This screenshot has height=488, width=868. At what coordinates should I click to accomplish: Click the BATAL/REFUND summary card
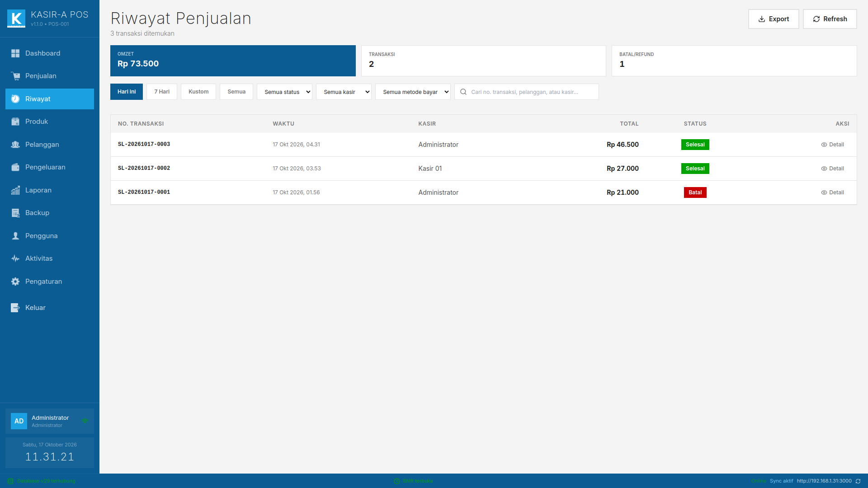click(734, 61)
